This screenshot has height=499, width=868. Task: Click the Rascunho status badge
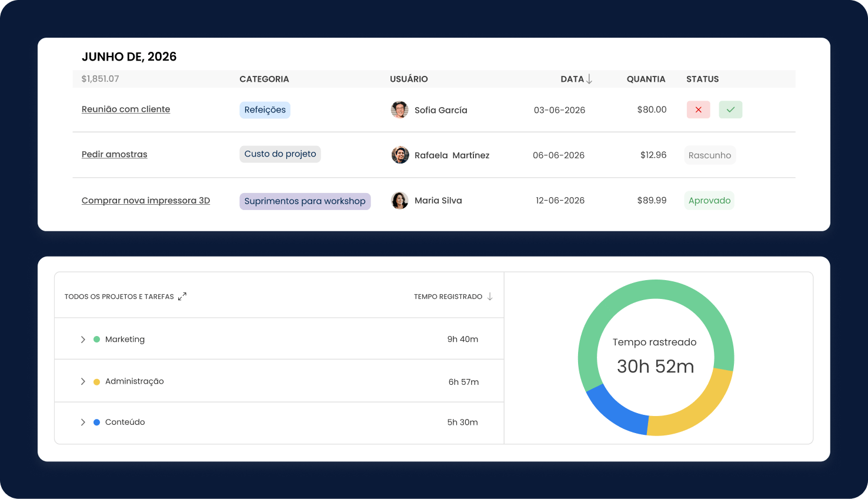click(x=710, y=155)
